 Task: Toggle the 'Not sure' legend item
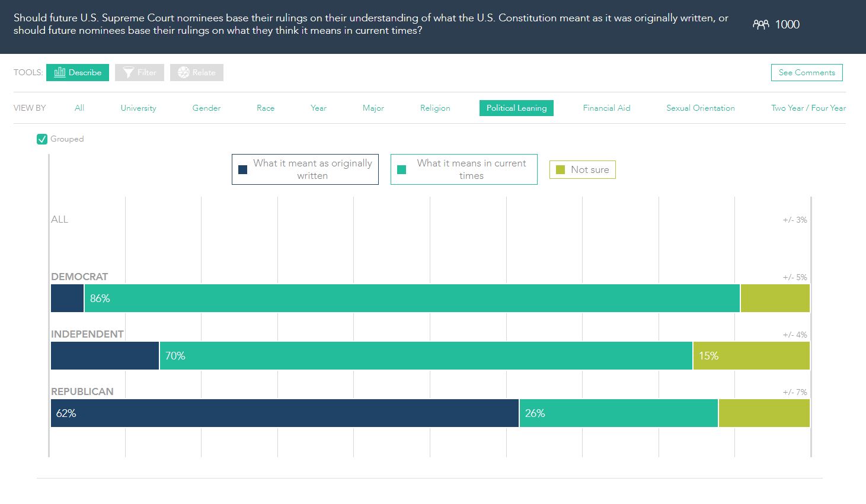click(x=582, y=170)
